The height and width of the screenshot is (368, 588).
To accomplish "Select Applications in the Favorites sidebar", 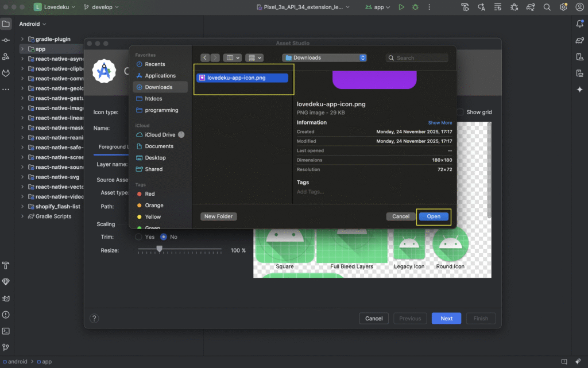I will [x=160, y=76].
